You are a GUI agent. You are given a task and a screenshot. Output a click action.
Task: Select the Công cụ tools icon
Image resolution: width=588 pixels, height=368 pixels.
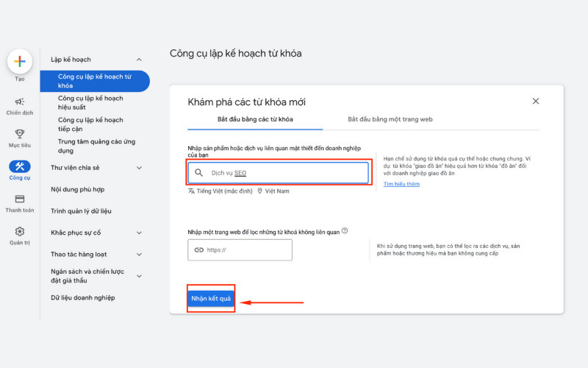20,166
